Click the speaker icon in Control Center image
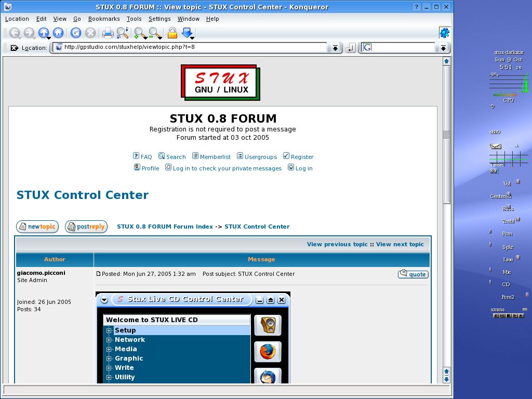This screenshot has width=532, height=399. tap(268, 325)
